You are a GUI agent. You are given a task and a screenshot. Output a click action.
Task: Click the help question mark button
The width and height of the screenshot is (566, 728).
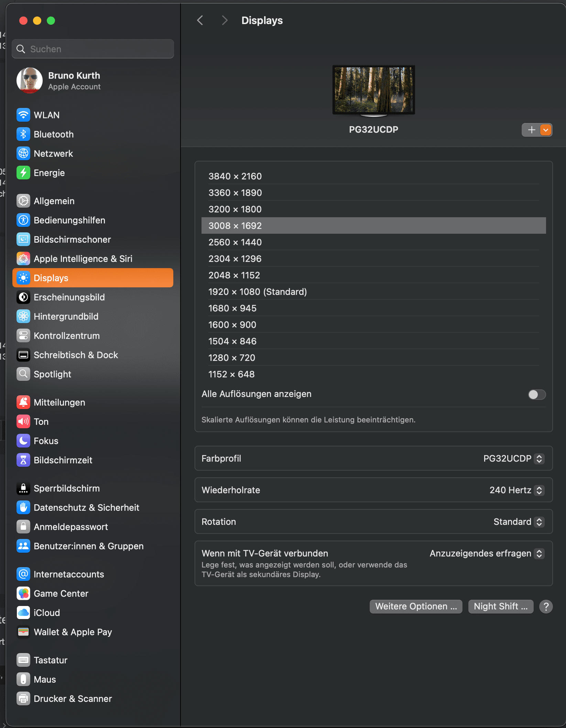point(546,606)
